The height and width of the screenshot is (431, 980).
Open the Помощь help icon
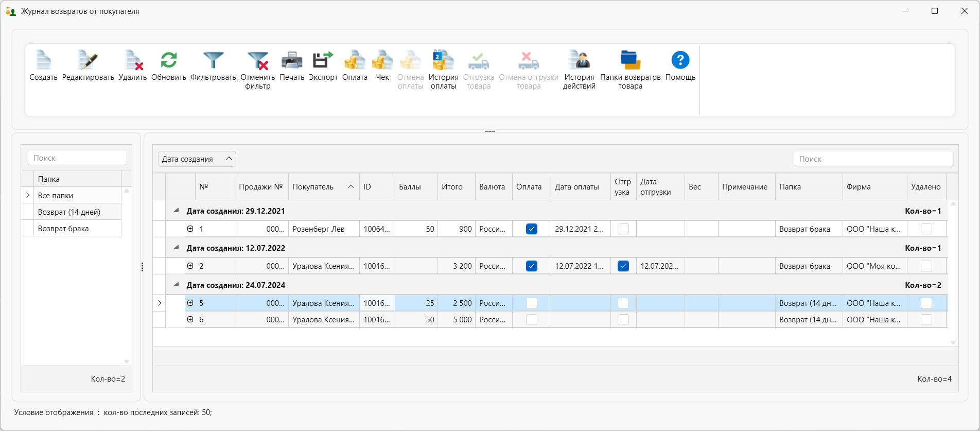point(680,60)
